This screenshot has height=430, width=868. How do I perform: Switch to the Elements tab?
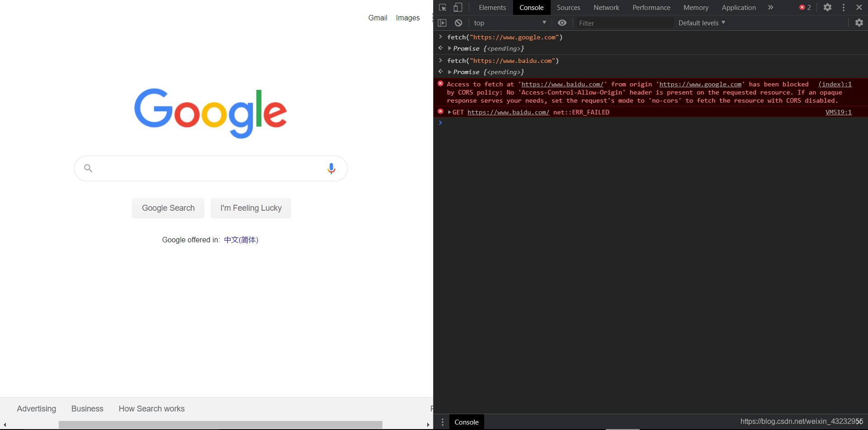point(492,8)
